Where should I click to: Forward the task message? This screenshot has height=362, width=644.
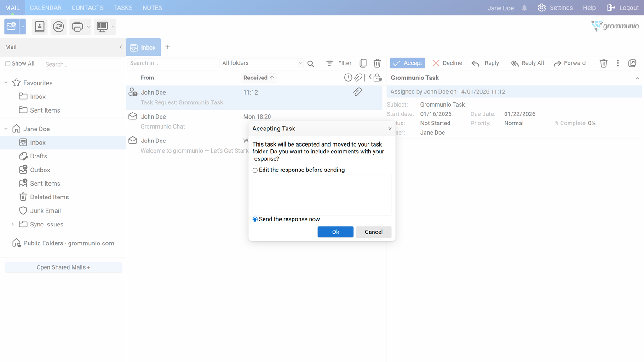coord(569,63)
